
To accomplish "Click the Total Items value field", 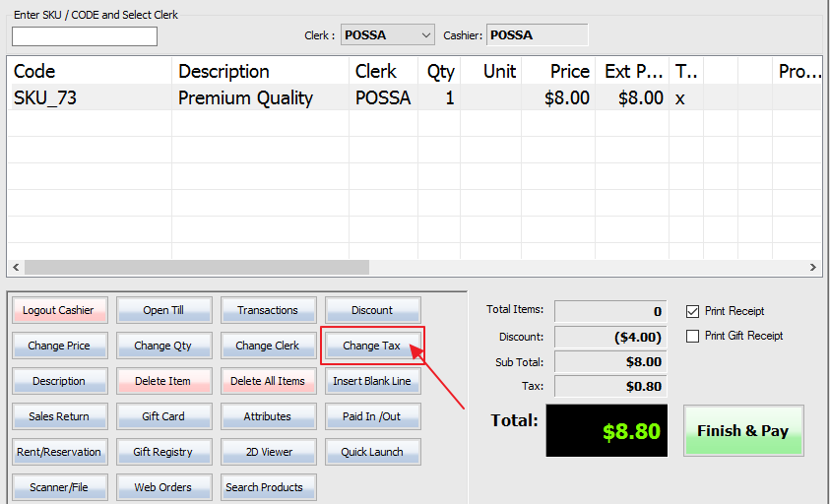I will (x=610, y=311).
